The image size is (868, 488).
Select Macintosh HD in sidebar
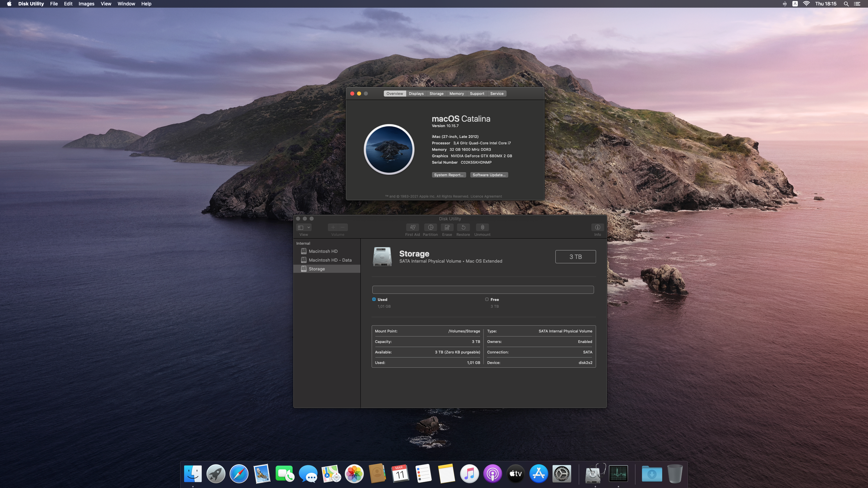(323, 251)
